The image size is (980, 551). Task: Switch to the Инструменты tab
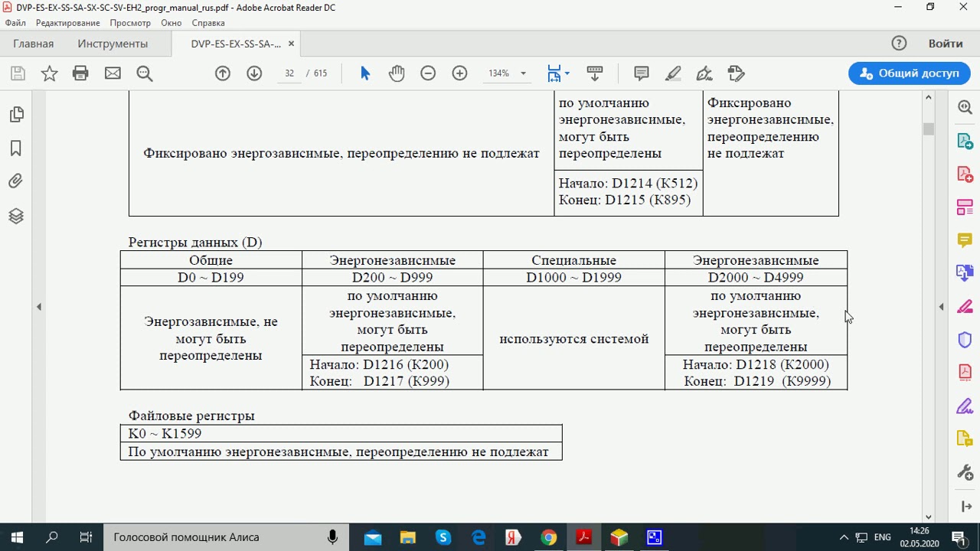click(113, 44)
